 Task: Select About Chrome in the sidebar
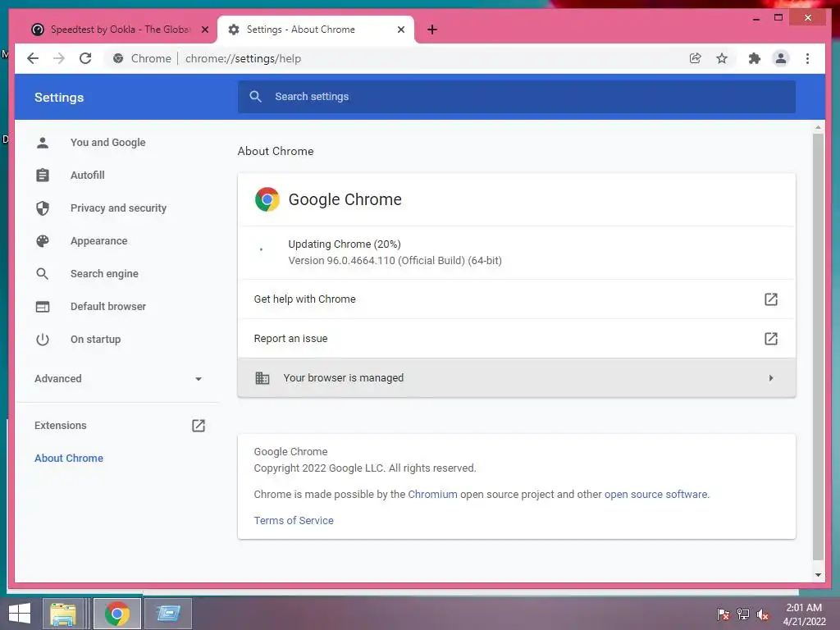[x=69, y=458]
